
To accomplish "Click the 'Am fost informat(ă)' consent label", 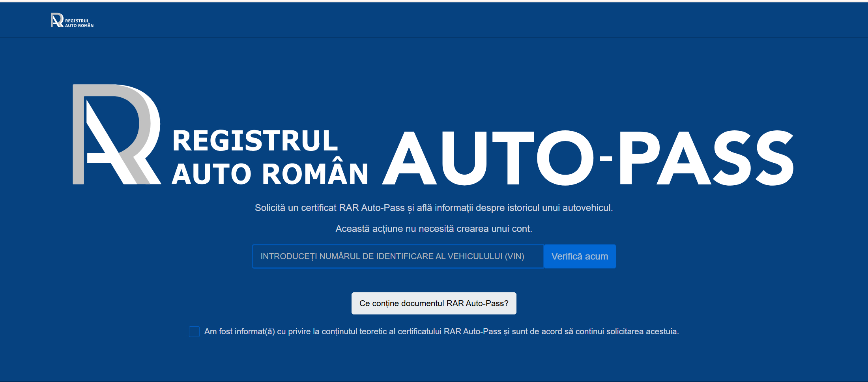I will (x=239, y=331).
